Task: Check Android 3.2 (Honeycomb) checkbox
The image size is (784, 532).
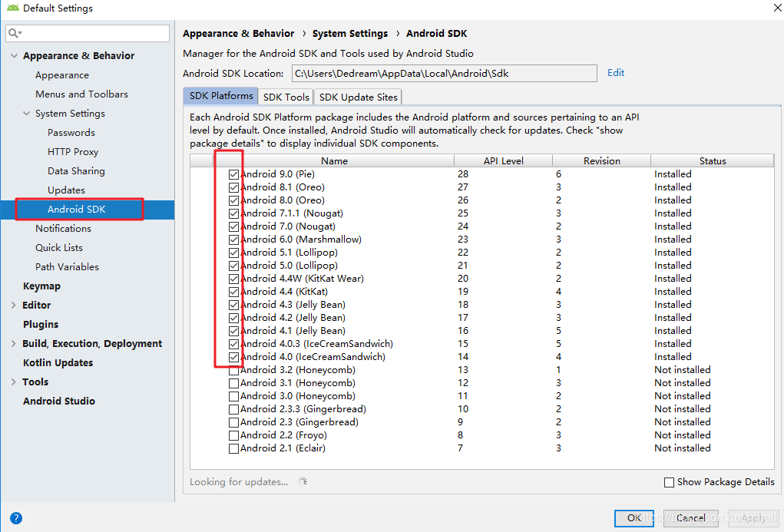Action: [233, 371]
